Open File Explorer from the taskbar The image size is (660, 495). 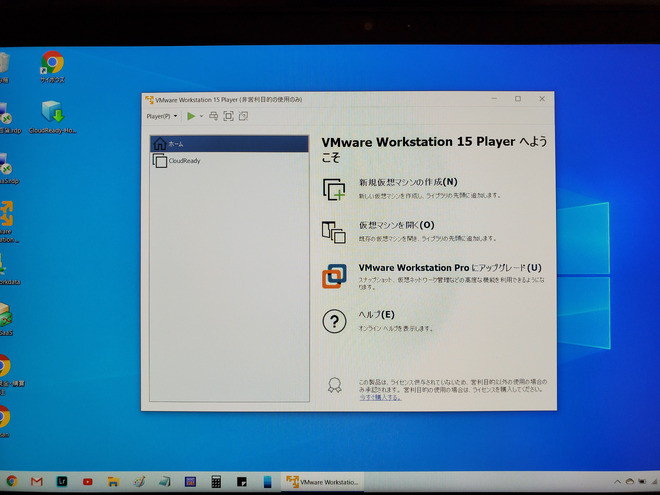(113, 482)
